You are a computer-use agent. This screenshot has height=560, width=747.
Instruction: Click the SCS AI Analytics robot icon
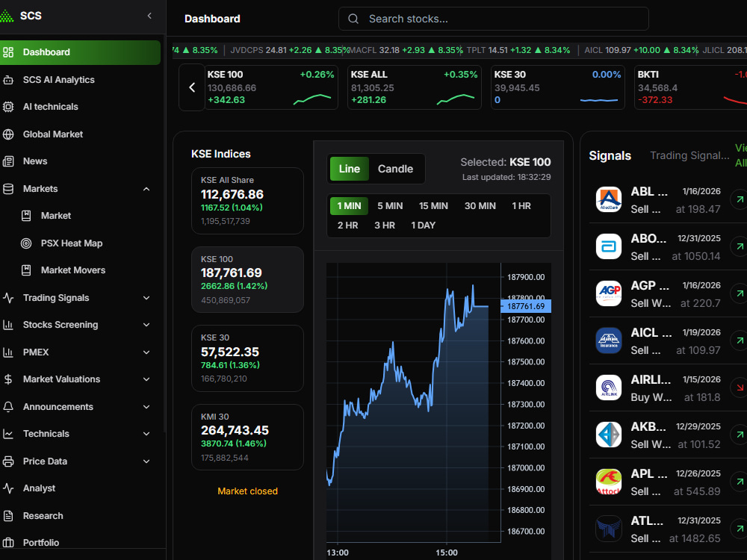pos(8,80)
